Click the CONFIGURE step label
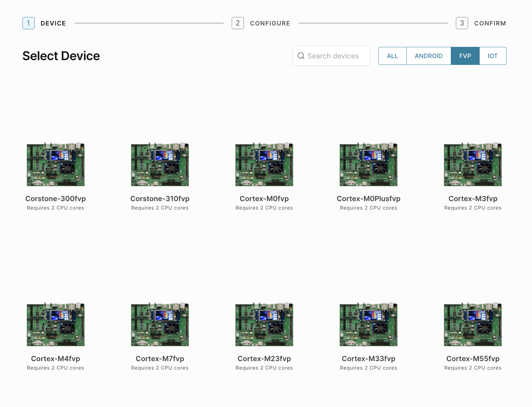 [270, 23]
